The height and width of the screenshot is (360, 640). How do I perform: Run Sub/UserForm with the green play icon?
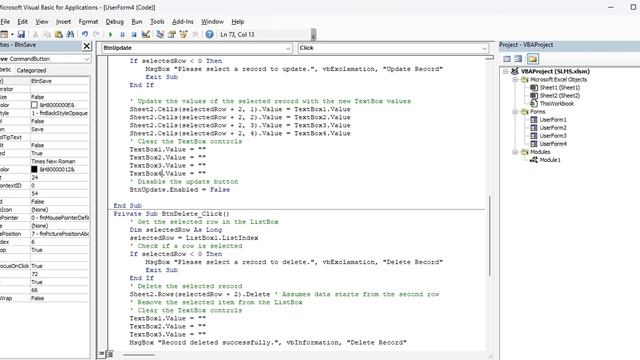click(x=110, y=35)
